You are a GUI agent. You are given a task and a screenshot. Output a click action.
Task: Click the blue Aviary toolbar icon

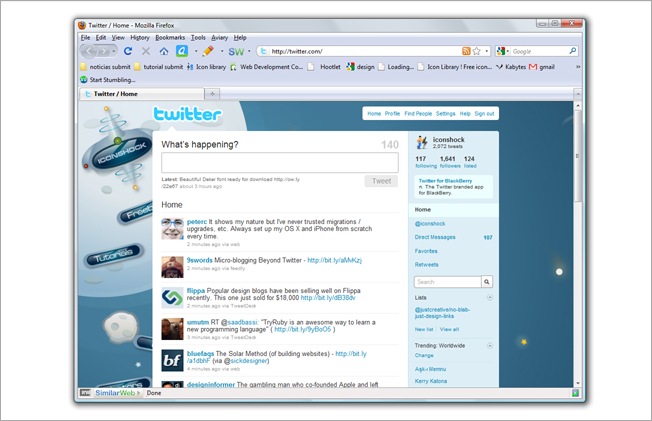click(182, 51)
